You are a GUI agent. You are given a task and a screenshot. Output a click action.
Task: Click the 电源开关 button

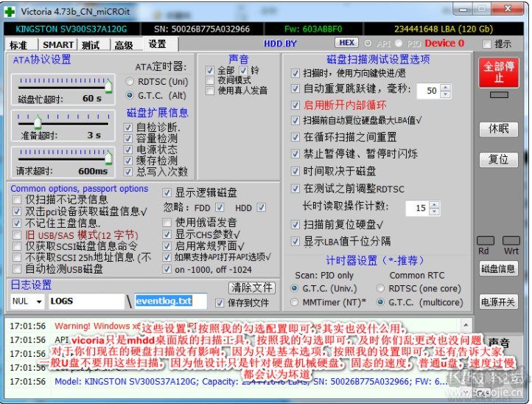click(x=498, y=302)
